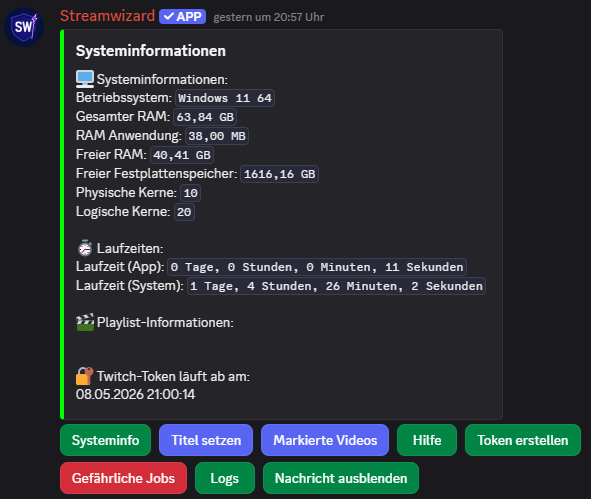Click the Freier Festplattenspeicher label
Screen dimensions: 591x499
click(156, 173)
